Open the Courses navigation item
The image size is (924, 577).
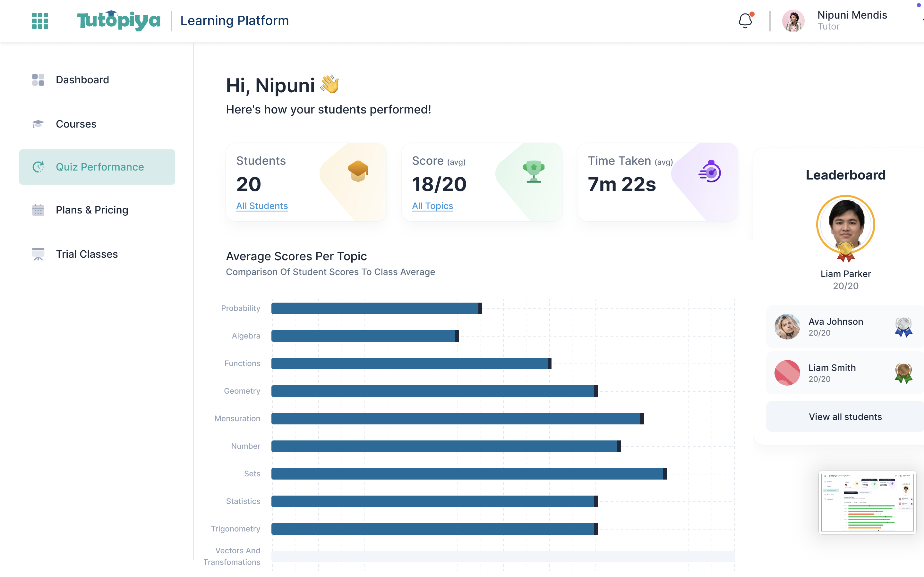coord(76,124)
